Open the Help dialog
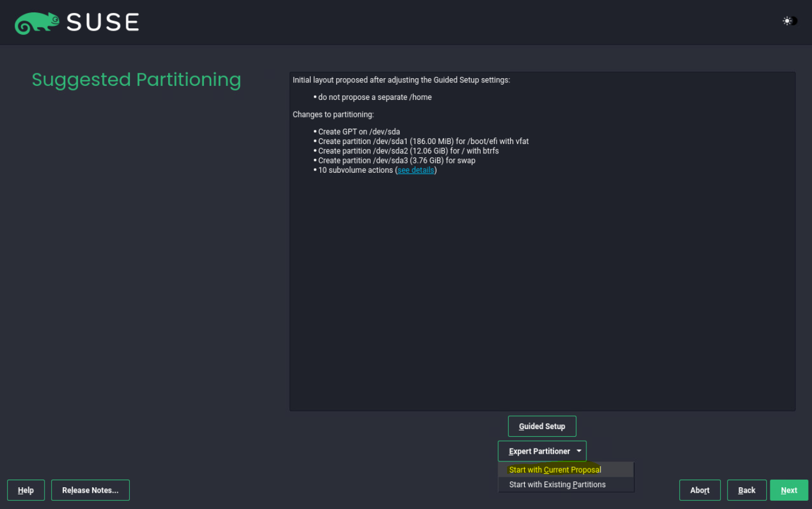This screenshot has height=509, width=812. tap(26, 490)
